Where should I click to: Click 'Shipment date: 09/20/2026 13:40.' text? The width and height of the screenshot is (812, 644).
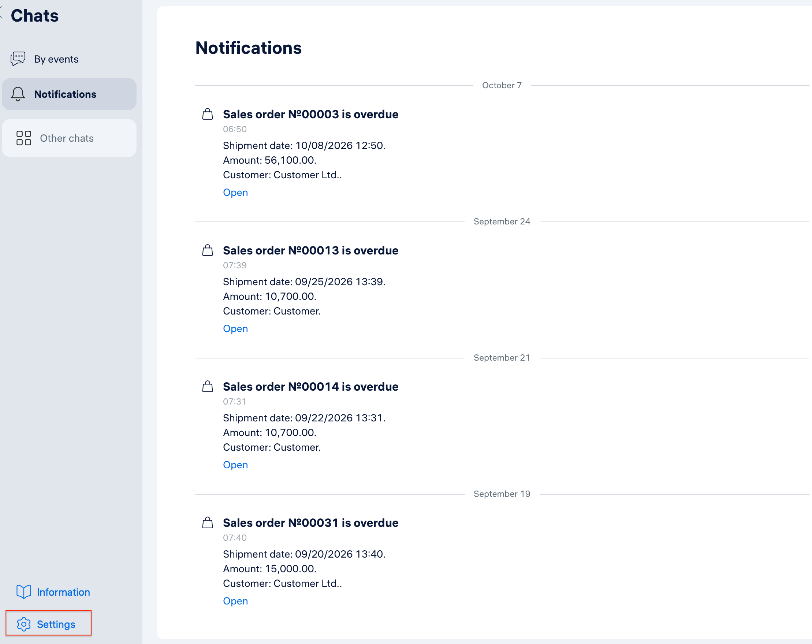(304, 554)
